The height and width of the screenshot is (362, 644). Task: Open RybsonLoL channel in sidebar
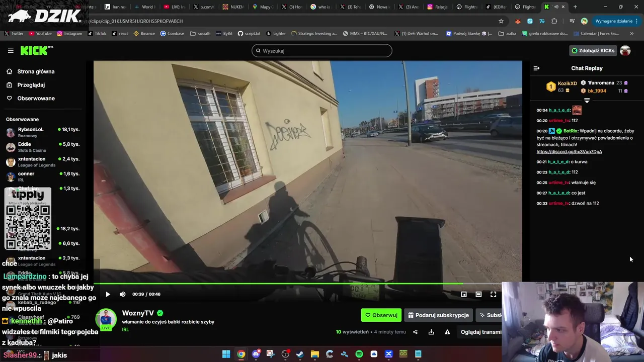point(43,133)
